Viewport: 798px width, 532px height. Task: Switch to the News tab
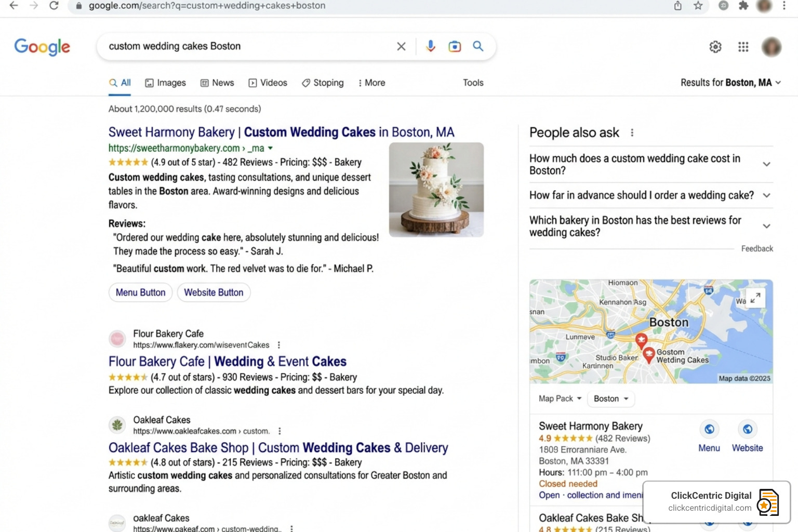[x=217, y=83]
